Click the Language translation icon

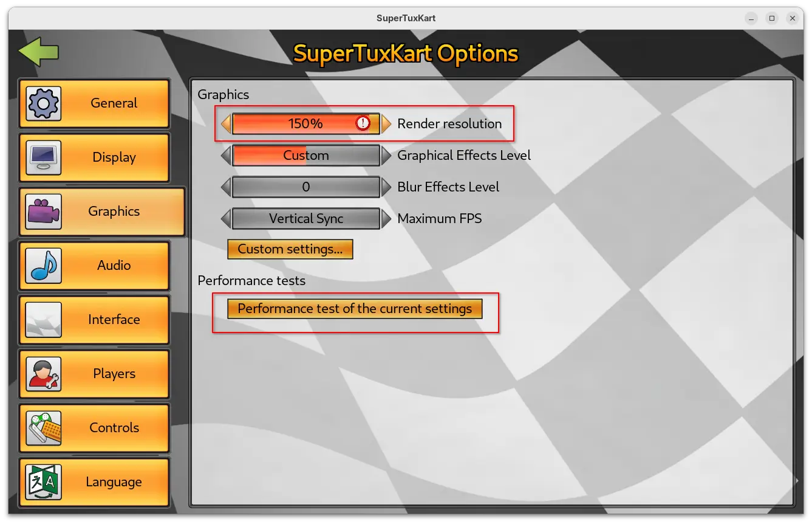[43, 482]
